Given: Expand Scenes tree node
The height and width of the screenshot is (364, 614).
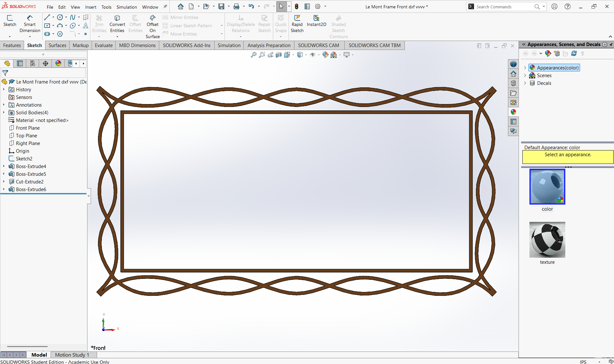Looking at the screenshot, I should (525, 75).
